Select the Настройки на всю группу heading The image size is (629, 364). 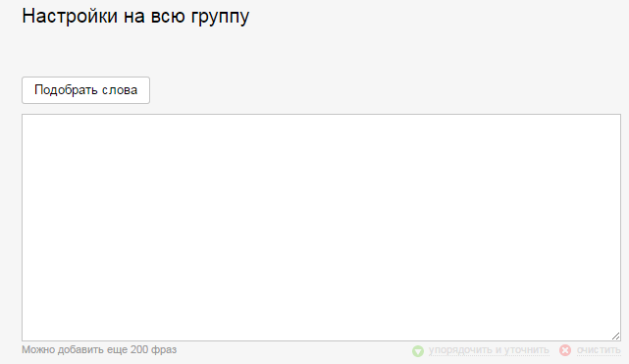point(135,17)
